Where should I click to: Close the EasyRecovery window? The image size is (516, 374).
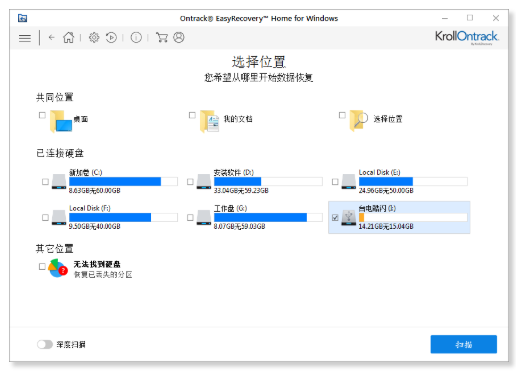pyautogui.click(x=496, y=18)
